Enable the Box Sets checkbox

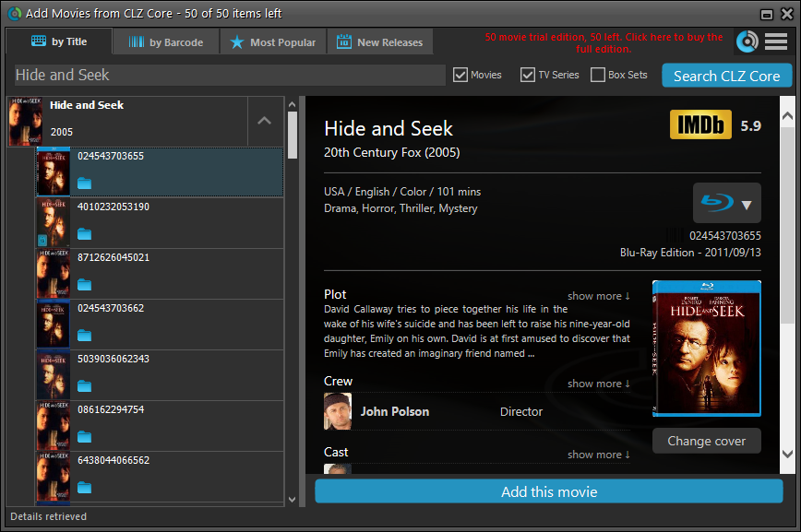598,75
